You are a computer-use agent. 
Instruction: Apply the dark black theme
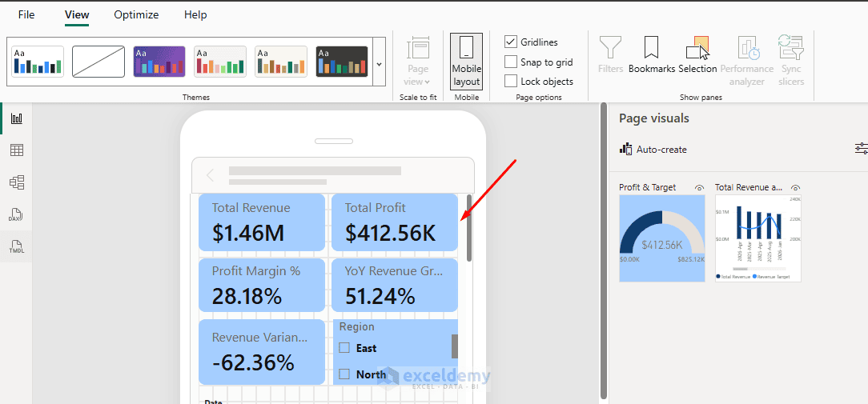[x=342, y=62]
